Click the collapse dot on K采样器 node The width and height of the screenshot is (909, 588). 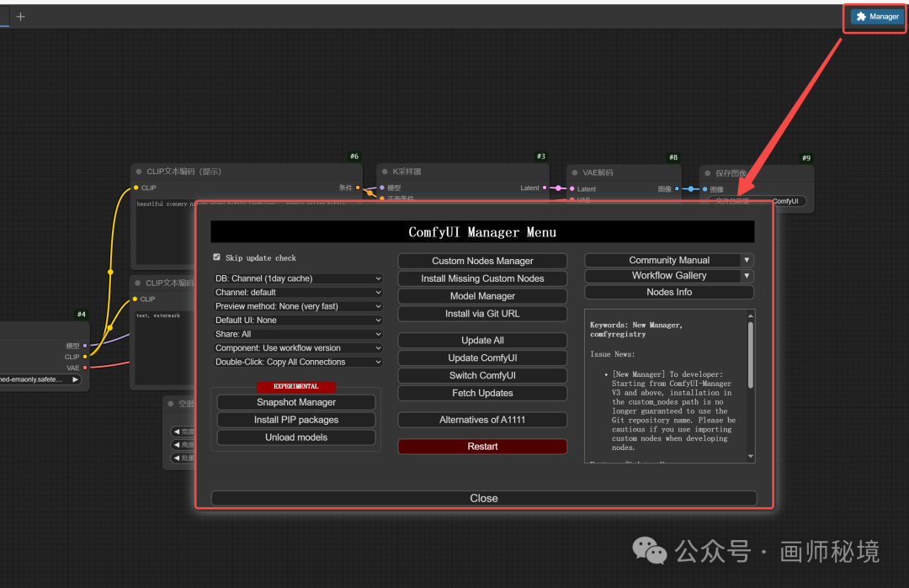pyautogui.click(x=385, y=172)
